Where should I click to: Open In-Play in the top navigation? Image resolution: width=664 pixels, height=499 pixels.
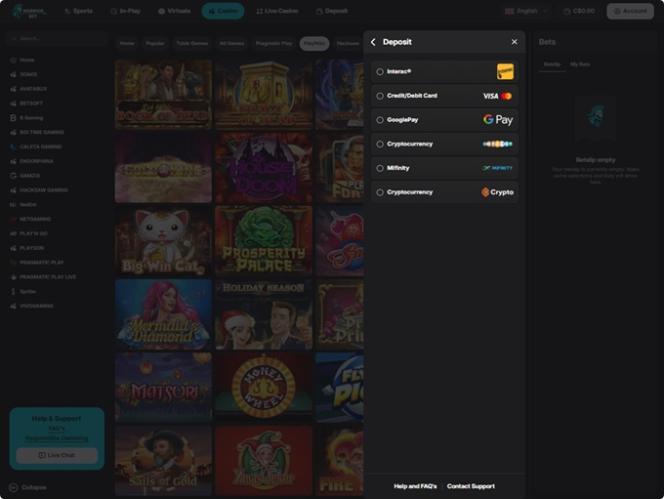tap(125, 11)
